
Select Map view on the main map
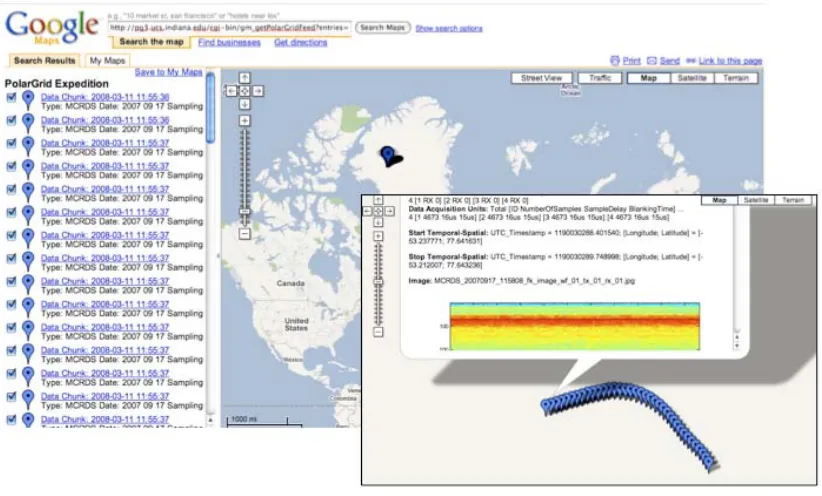point(648,78)
